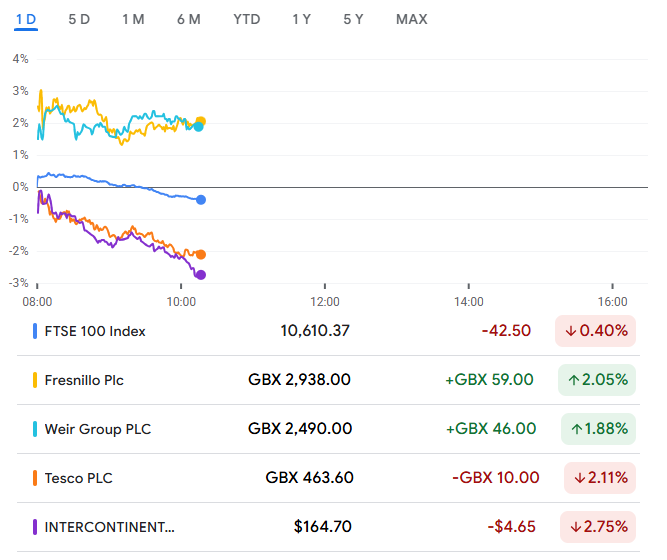
Task: Click the 12:00 time axis label
Action: (x=325, y=302)
